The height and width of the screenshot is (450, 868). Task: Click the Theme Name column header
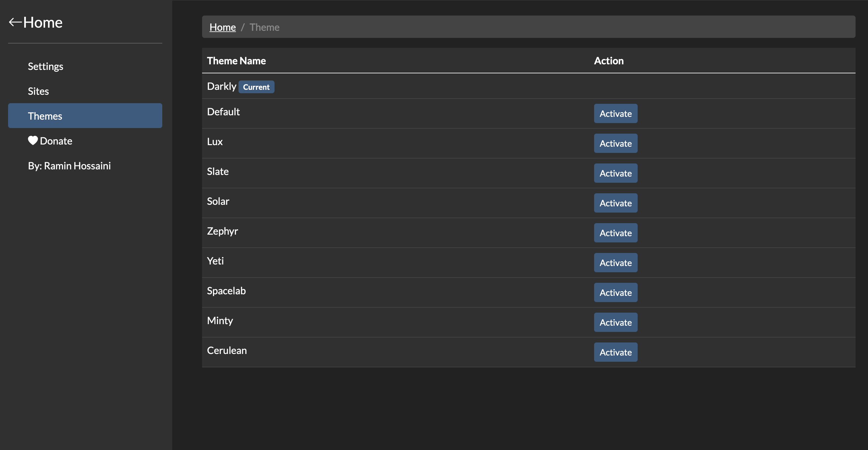[237, 61]
